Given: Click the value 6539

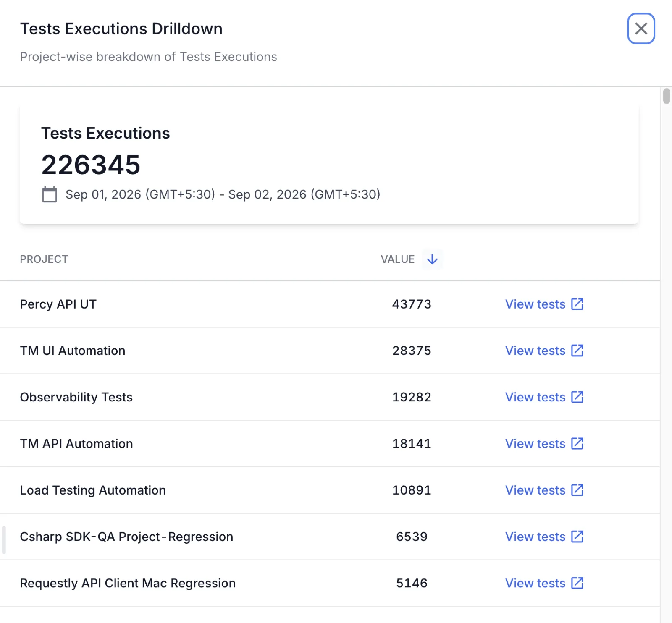Looking at the screenshot, I should (x=412, y=537).
